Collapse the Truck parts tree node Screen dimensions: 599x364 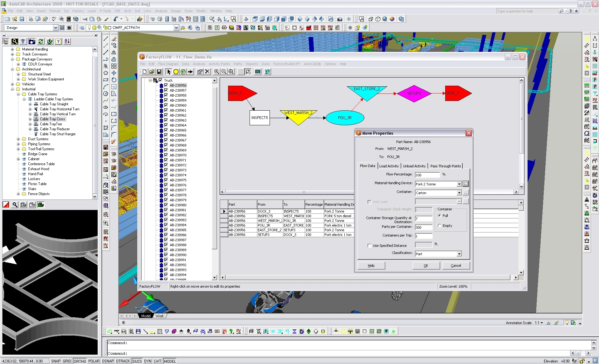coord(150,80)
